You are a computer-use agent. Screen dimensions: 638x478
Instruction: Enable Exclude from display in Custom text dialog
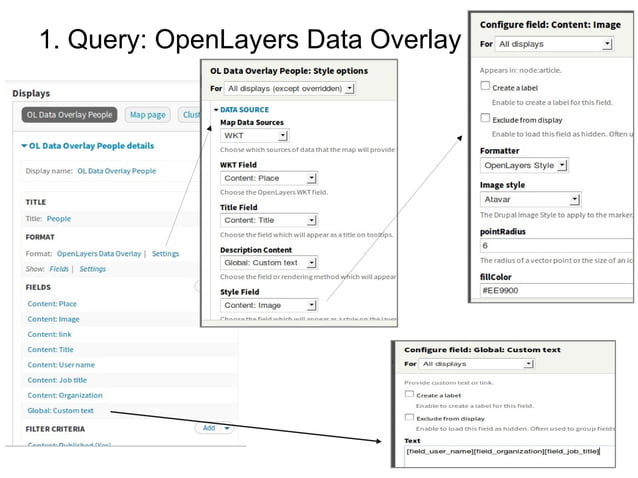point(409,417)
